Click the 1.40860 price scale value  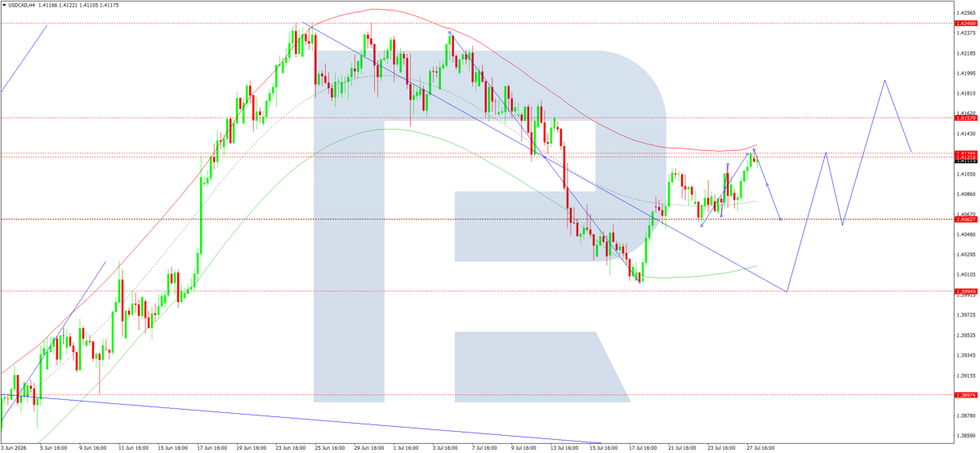pos(967,194)
